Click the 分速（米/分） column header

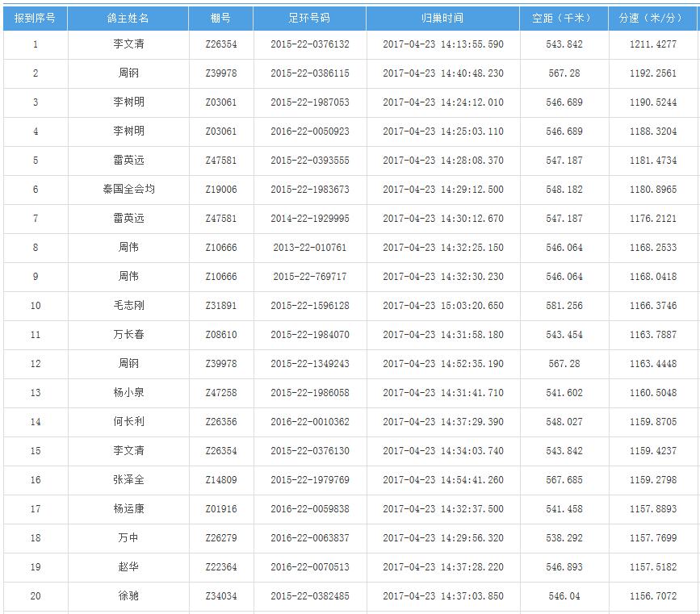tap(652, 18)
